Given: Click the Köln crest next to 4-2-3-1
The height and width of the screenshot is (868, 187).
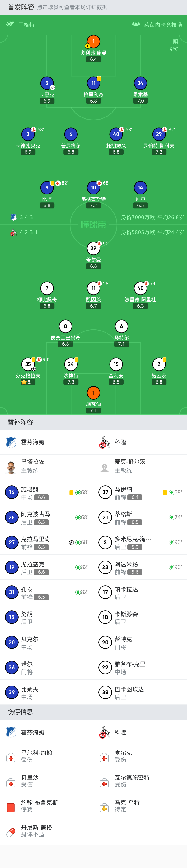Looking at the screenshot, I should pyautogui.click(x=14, y=232).
